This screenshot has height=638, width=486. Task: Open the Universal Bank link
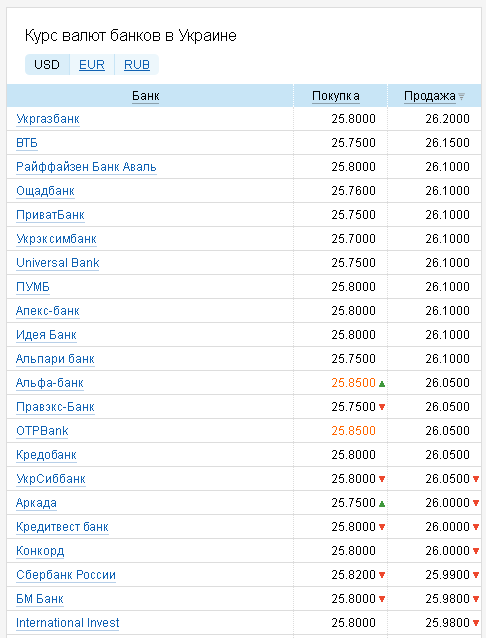[x=58, y=263]
